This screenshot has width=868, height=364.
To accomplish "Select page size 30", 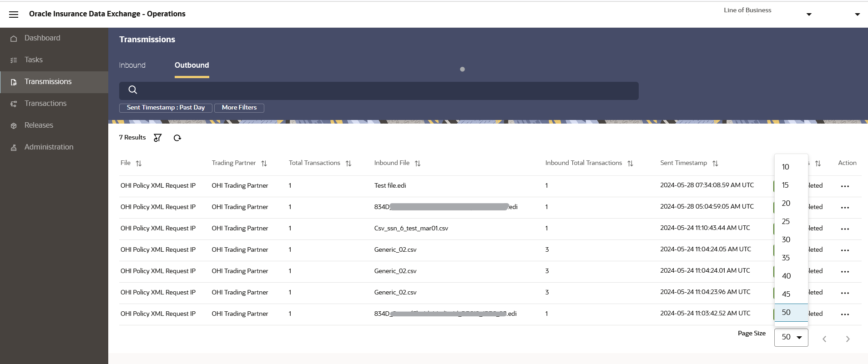I will coord(791,240).
